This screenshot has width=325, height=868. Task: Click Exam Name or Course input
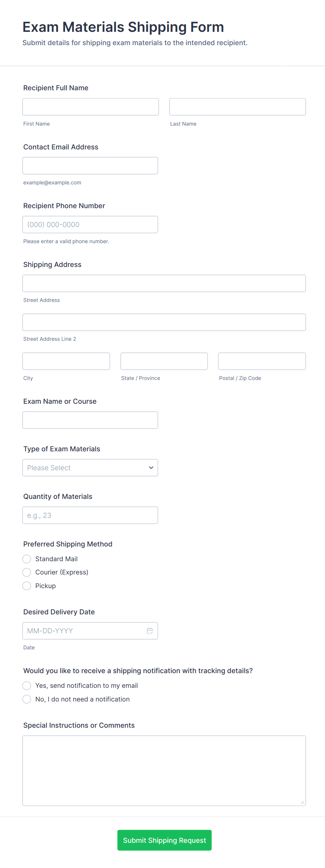[x=90, y=420]
